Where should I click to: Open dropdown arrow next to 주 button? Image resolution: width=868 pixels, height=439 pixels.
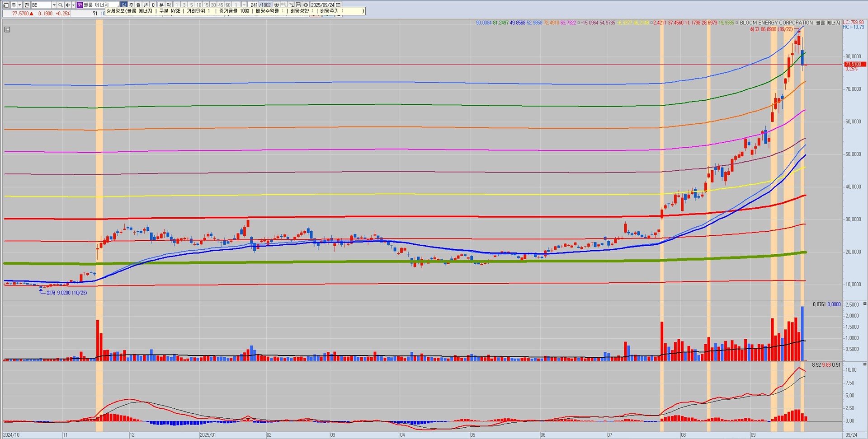pyautogui.click(x=19, y=5)
